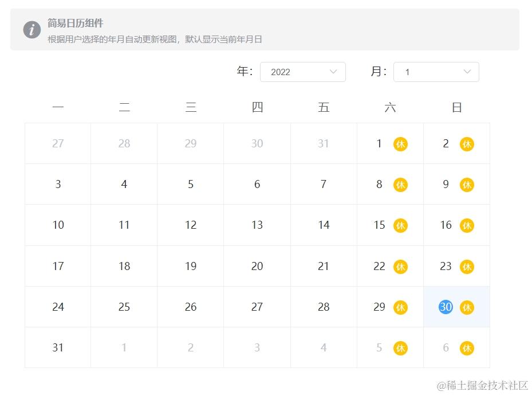Select date 13 in the calendar

click(257, 225)
